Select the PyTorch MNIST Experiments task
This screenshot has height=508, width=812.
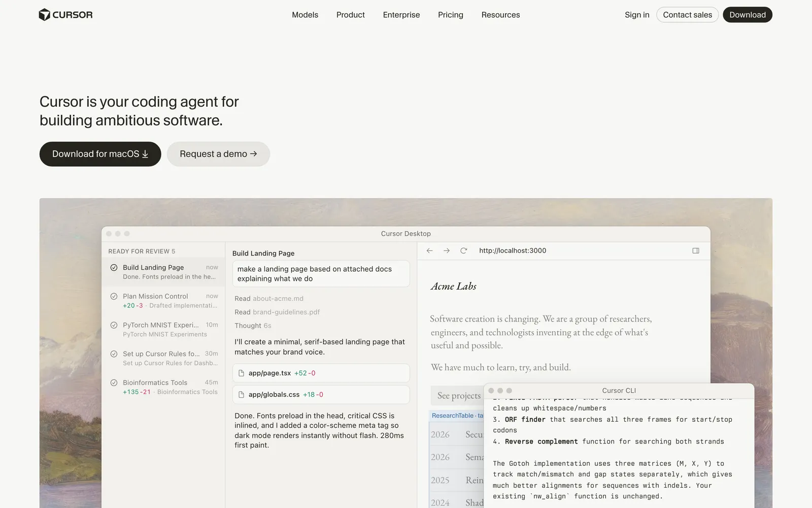pyautogui.click(x=164, y=329)
